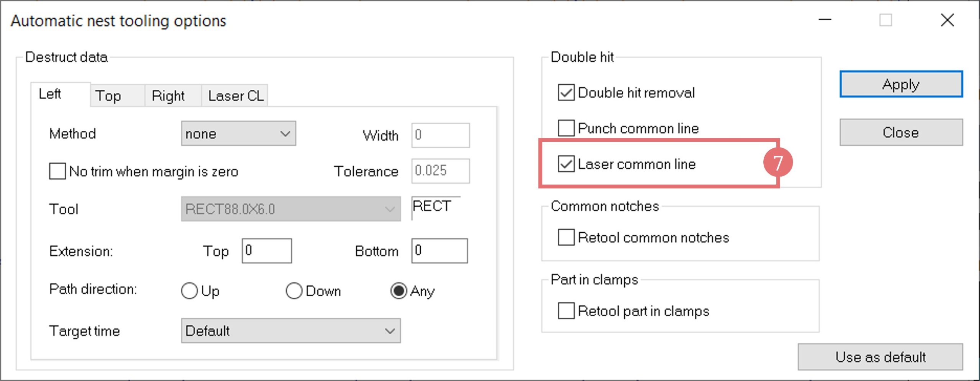Check Retool common notches
Screen dimensions: 980x381
tap(566, 238)
